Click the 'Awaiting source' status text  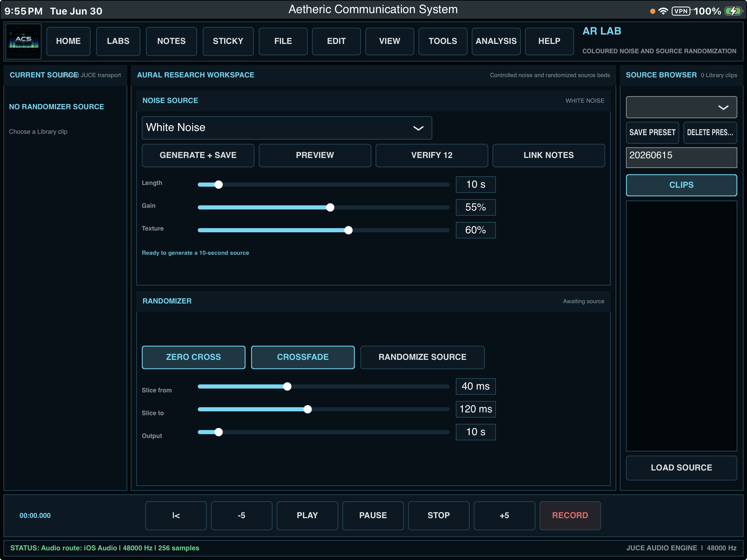[x=584, y=301]
